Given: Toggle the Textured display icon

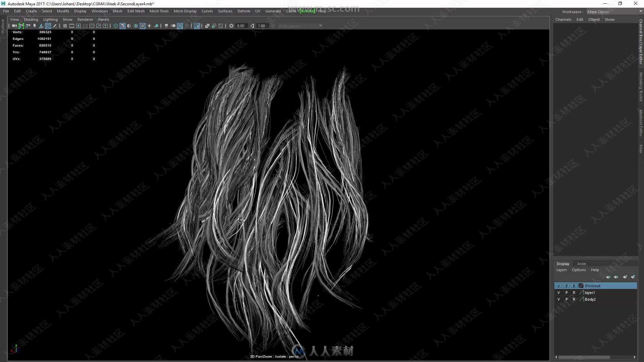Looking at the screenshot, I should click(x=143, y=26).
